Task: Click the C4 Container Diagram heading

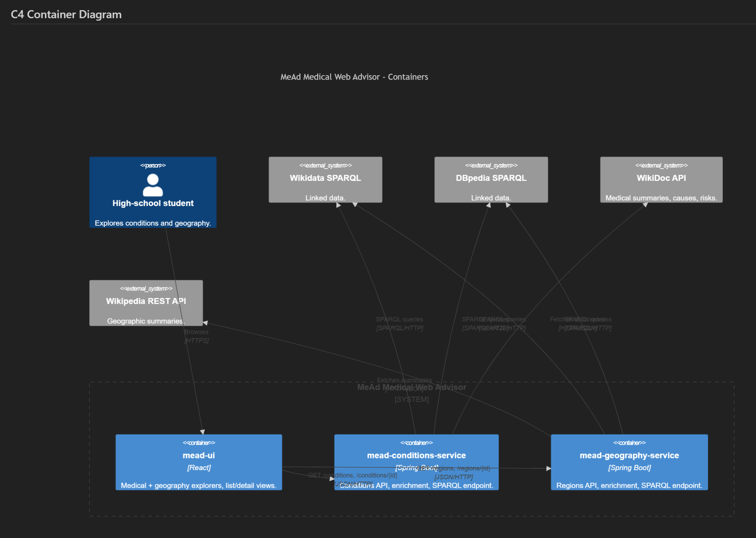Action: (x=66, y=14)
